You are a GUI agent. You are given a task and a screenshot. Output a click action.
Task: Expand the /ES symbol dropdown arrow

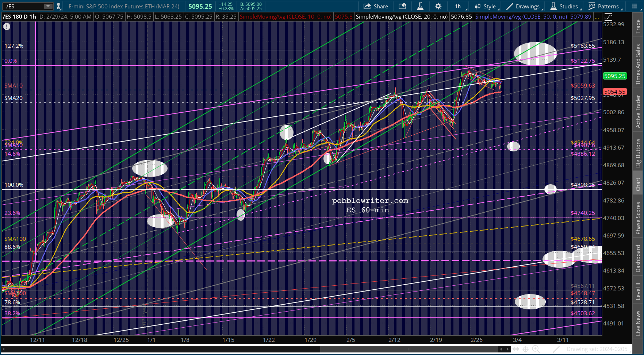(x=48, y=6)
